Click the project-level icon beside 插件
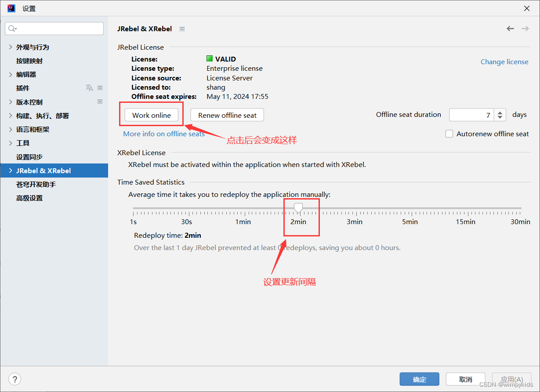The width and height of the screenshot is (540, 392). tap(100, 88)
